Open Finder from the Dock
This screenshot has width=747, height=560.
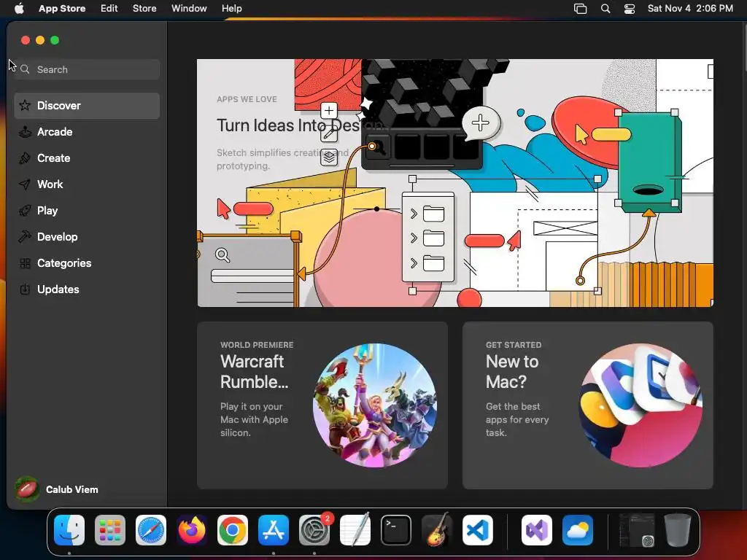point(69,530)
